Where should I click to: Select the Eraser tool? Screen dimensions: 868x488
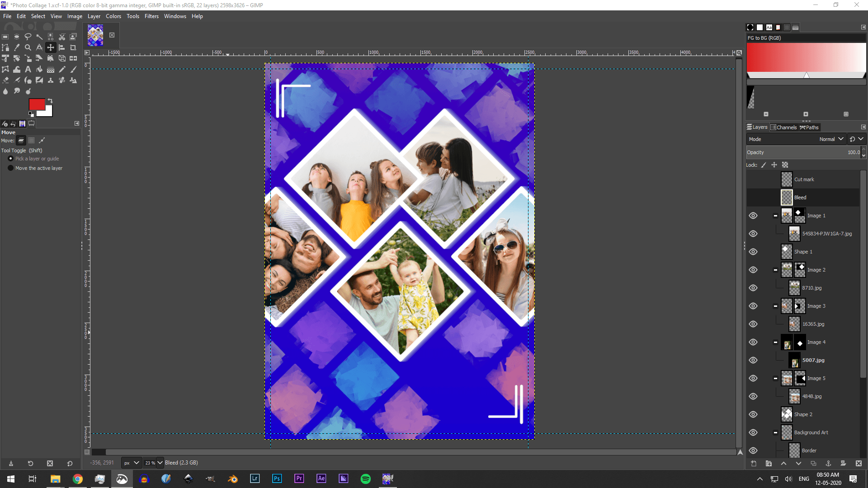(x=5, y=80)
